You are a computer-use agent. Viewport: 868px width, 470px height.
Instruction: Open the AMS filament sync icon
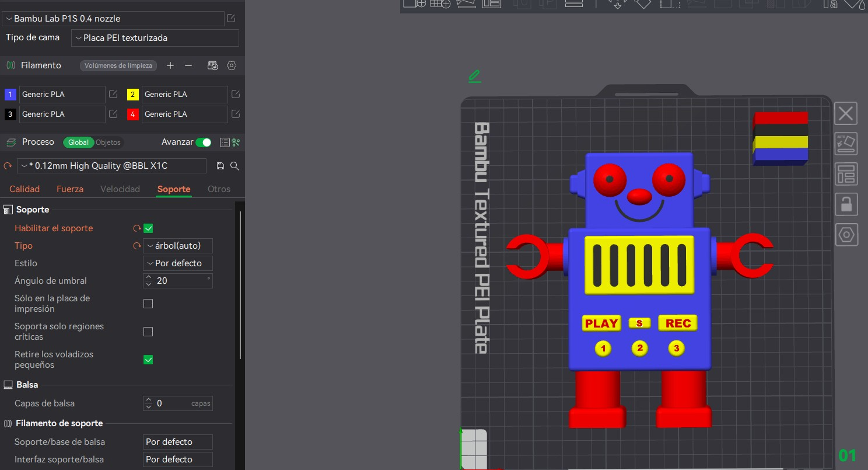[213, 65]
